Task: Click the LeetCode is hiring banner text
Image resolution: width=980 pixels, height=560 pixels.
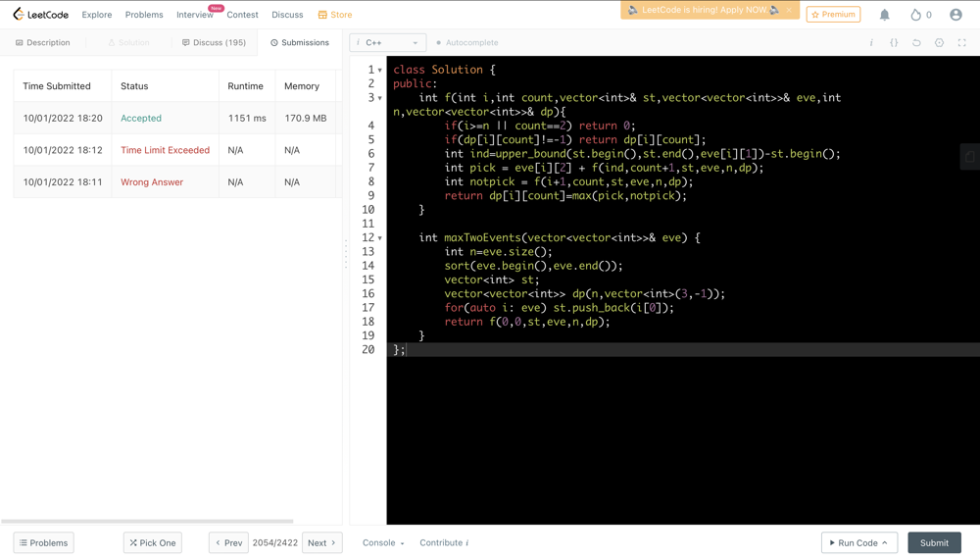Action: tap(705, 10)
